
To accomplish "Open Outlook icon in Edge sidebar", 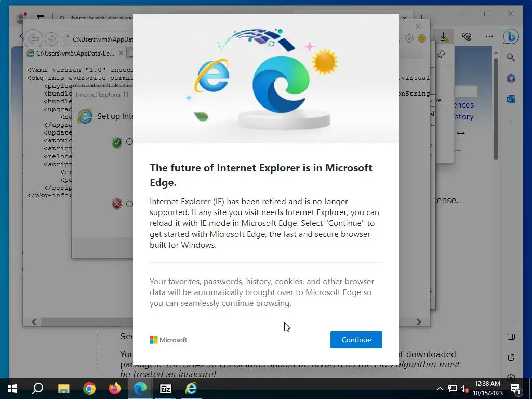I will (x=511, y=99).
